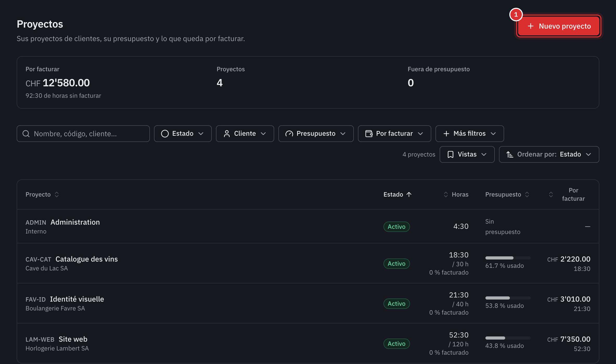Click the sort icon beside Ordenar por

[x=510, y=154]
